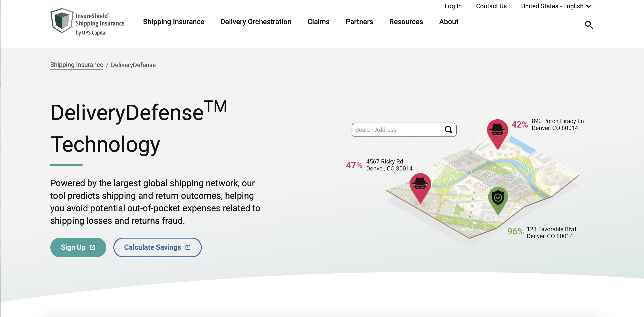Go to Shipping Insurance breadcrumb link
Image resolution: width=644 pixels, height=317 pixels.
[x=77, y=65]
